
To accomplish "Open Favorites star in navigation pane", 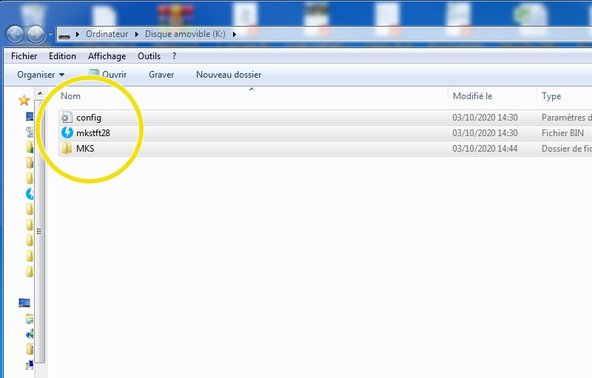I will tap(24, 100).
